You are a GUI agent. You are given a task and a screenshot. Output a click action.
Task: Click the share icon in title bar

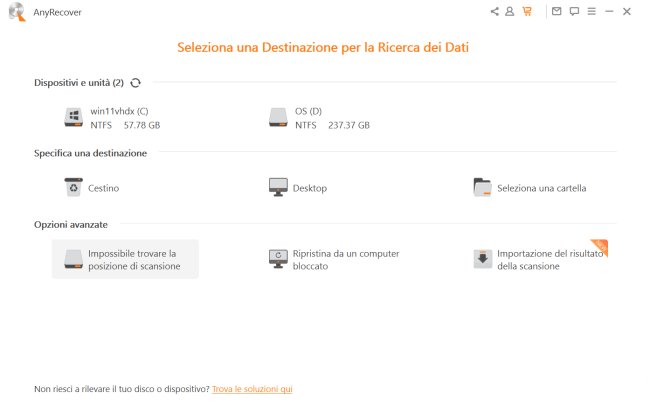tap(495, 12)
